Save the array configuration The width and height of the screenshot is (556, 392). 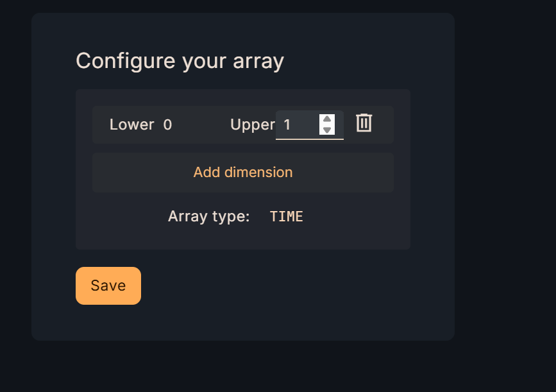pos(108,285)
